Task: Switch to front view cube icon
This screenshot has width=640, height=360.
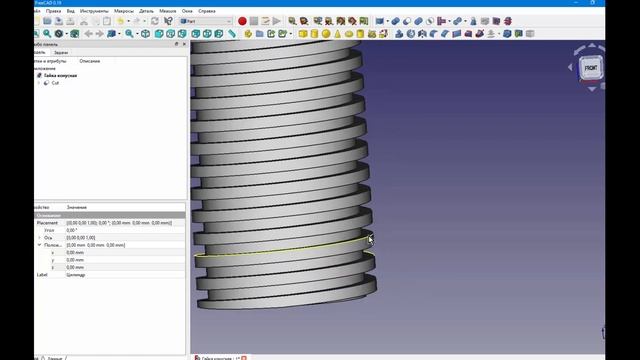Action: pyautogui.click(x=159, y=34)
